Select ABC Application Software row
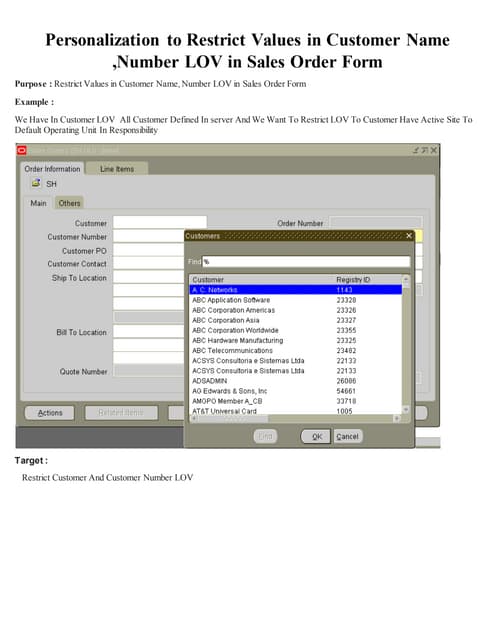 [296, 300]
